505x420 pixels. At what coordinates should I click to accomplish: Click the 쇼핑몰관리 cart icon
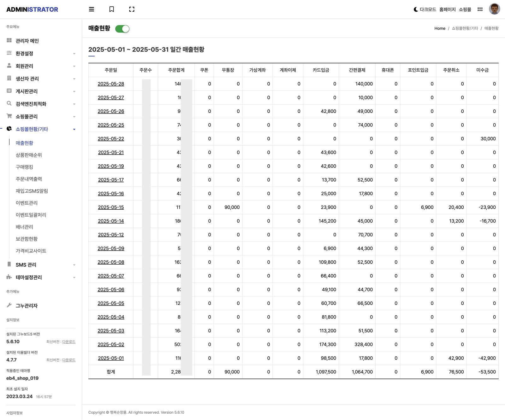(9, 116)
